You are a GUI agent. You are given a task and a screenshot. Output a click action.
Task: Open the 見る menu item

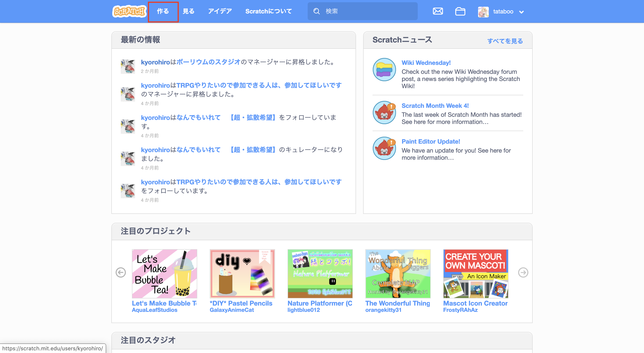pos(189,11)
